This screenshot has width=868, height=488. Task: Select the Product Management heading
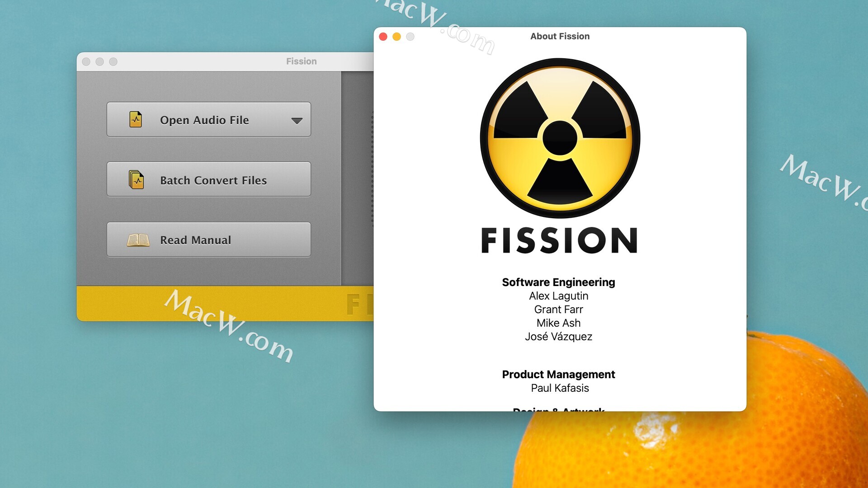click(558, 375)
